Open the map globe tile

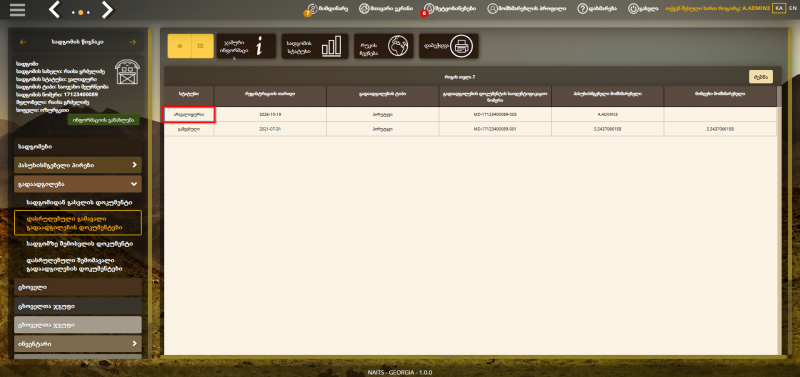pos(384,46)
